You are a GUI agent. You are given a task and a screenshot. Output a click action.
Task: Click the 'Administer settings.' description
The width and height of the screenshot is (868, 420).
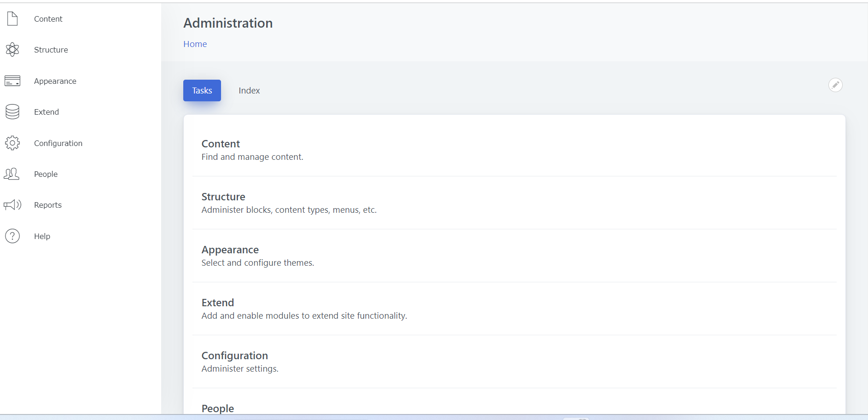240,368
